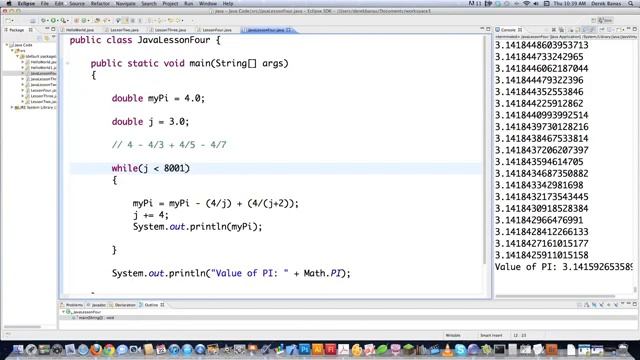
Task: Switch to the LessonThree.java editor tab
Action: pos(169,30)
